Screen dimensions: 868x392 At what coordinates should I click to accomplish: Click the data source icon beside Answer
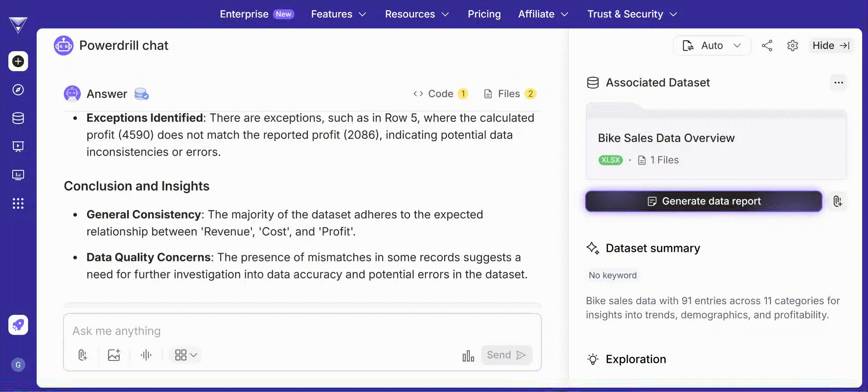tap(141, 94)
